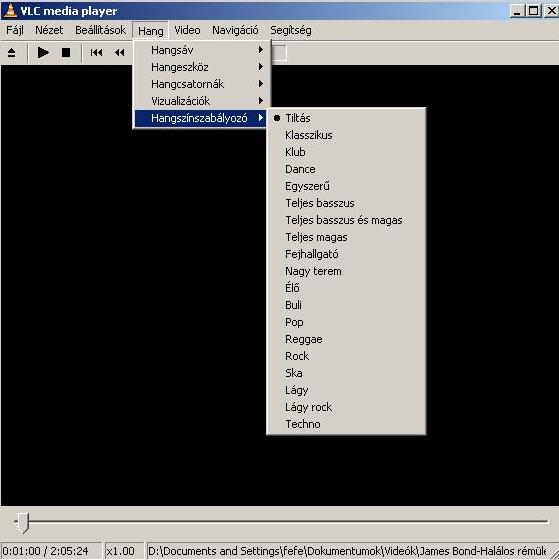The height and width of the screenshot is (560, 559).
Task: Choose the Rock equalizer preset
Action: [x=346, y=356]
